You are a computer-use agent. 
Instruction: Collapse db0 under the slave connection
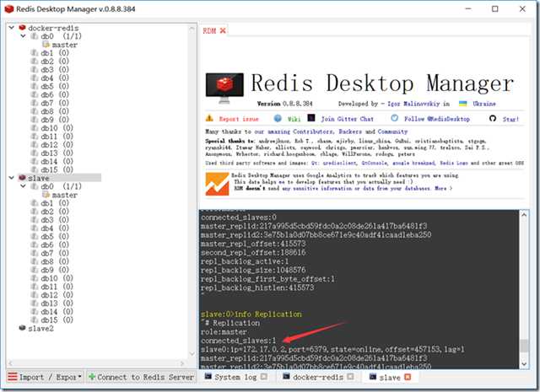pos(24,185)
